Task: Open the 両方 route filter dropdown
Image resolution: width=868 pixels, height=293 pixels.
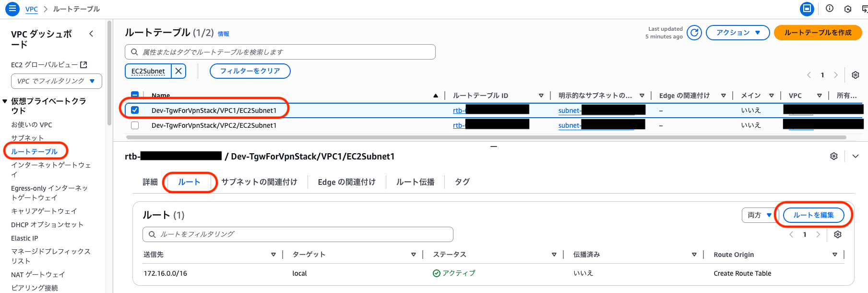Action: [760, 215]
